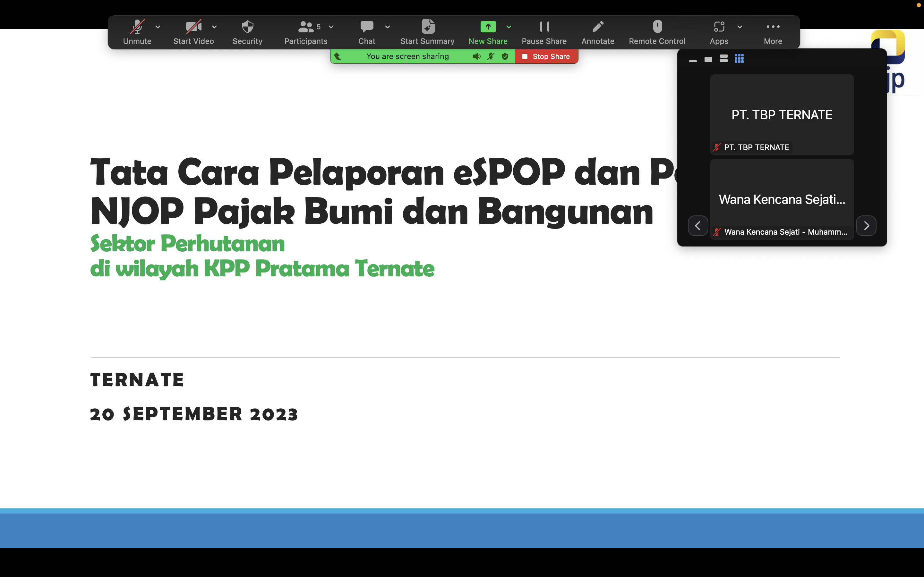Open the Security shield icon
This screenshot has width=924, height=577.
click(247, 27)
